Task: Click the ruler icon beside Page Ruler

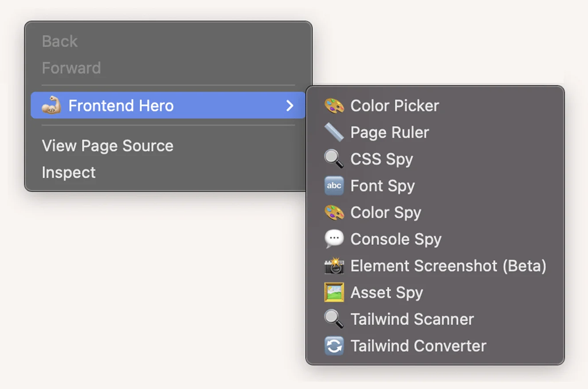Action: point(334,133)
